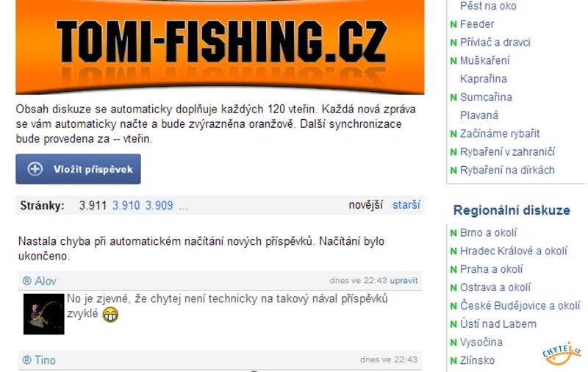Go to page 3.909
This screenshot has width=588, height=372.
tap(159, 206)
